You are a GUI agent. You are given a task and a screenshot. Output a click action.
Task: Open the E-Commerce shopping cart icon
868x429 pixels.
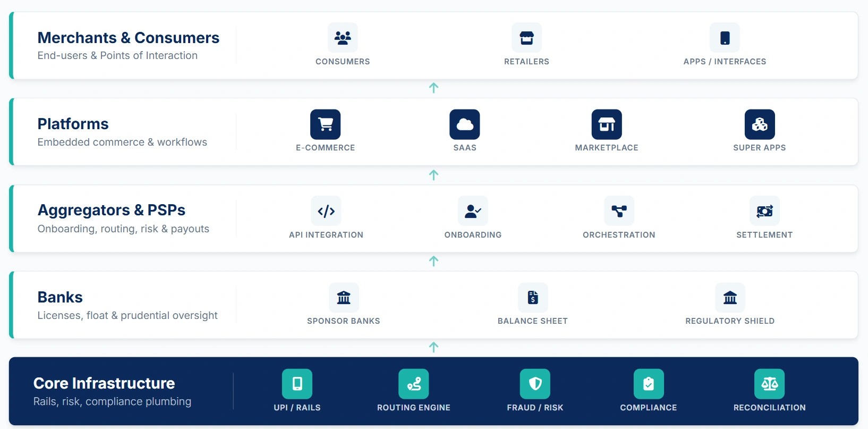coord(325,124)
